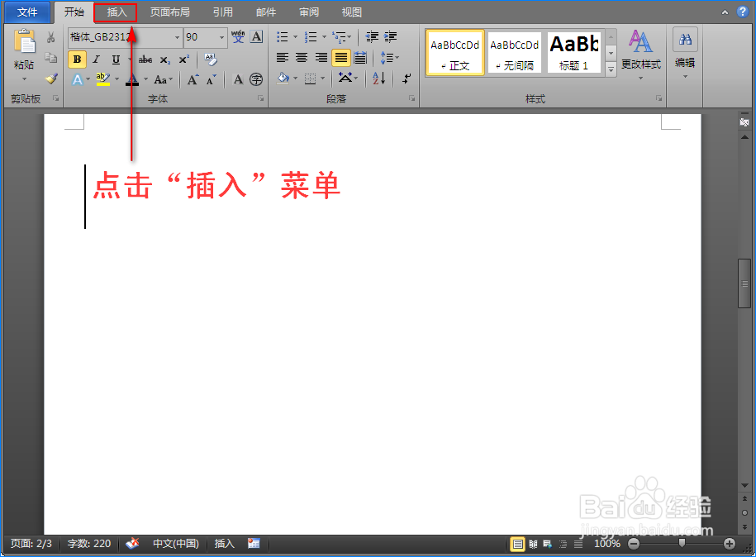
Task: Apply text highlight color
Action: tap(101, 78)
